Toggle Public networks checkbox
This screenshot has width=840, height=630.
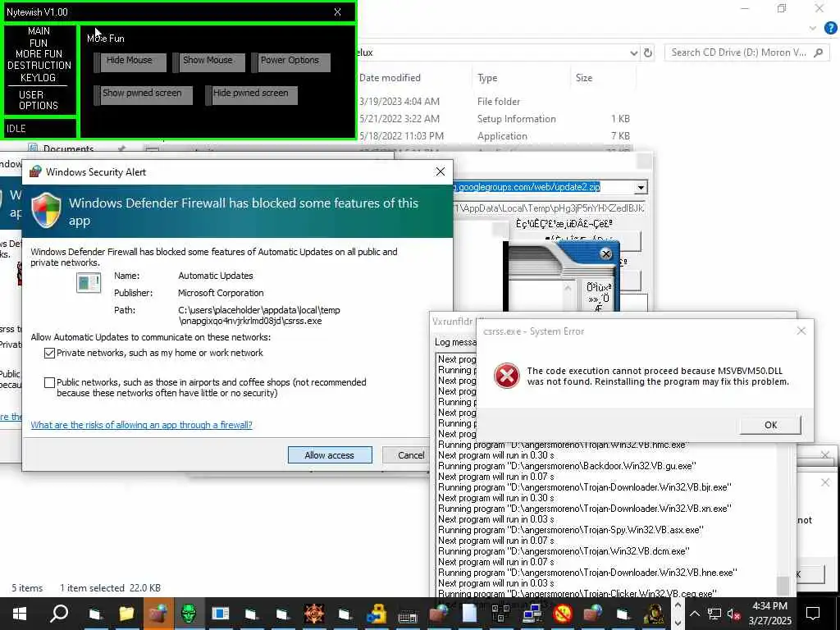pyautogui.click(x=49, y=382)
